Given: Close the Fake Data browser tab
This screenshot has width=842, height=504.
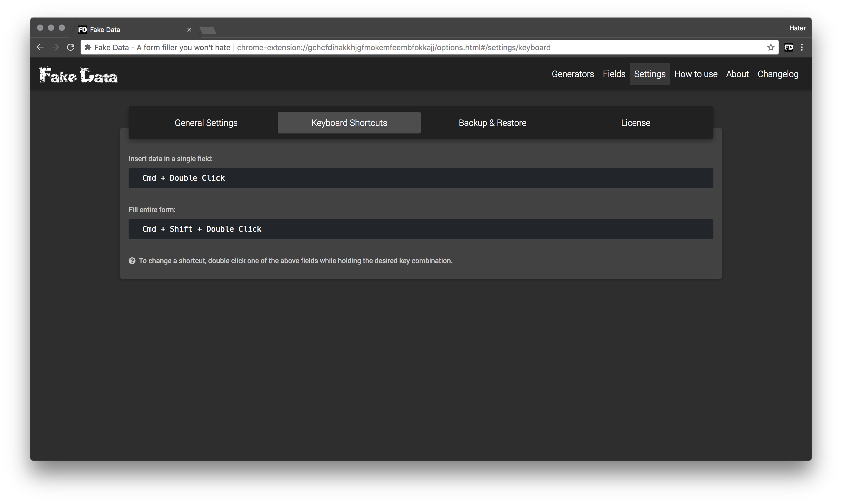Looking at the screenshot, I should (189, 30).
